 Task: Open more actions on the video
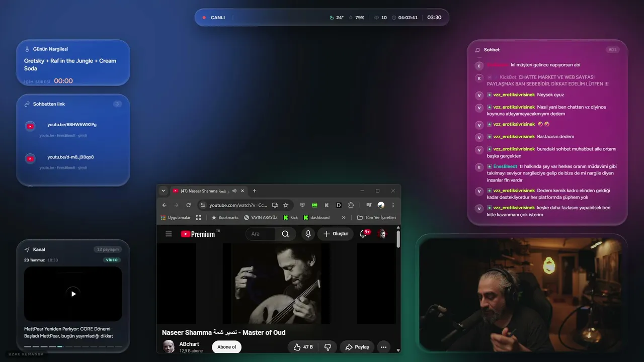(383, 347)
